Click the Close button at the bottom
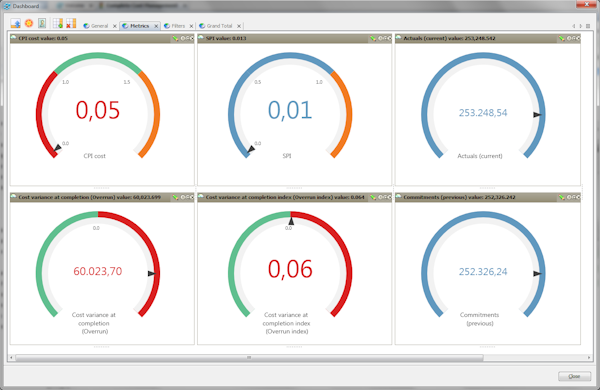The width and height of the screenshot is (600, 390). 574,376
